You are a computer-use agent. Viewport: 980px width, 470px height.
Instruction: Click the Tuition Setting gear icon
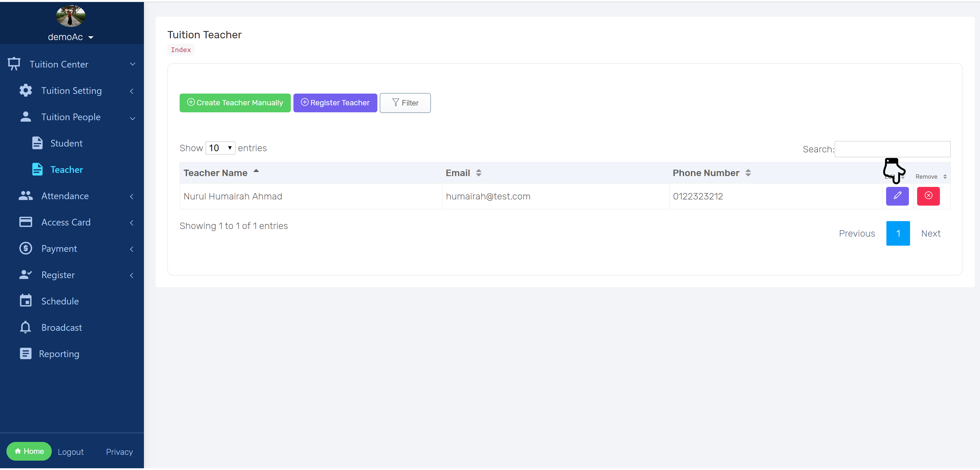click(26, 90)
